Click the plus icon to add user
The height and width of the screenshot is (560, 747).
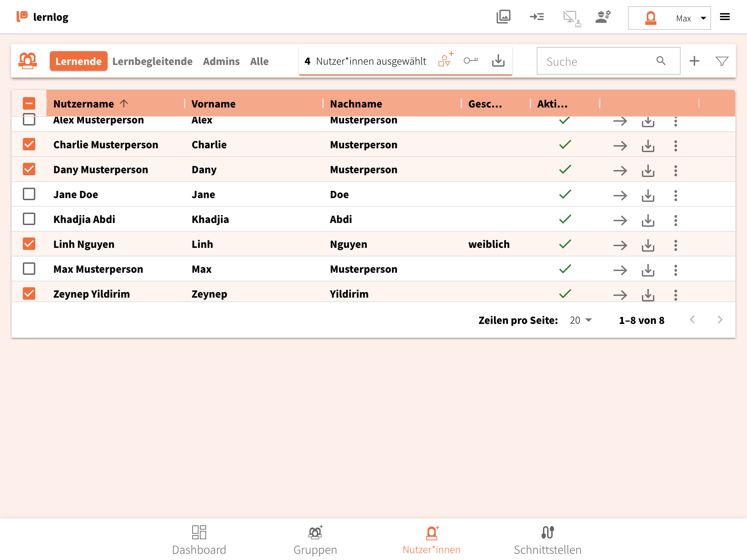coord(694,61)
